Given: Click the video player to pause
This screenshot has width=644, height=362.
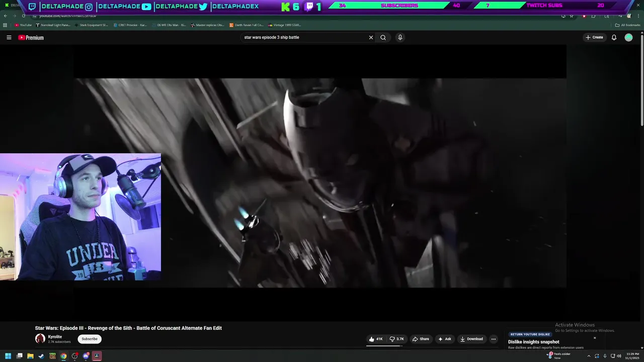Looking at the screenshot, I should point(320,183).
